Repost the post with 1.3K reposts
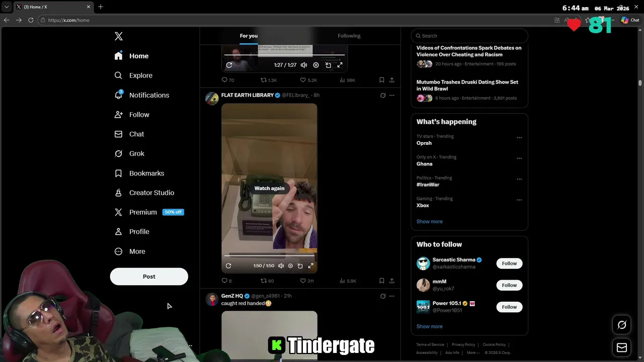 pos(269,80)
